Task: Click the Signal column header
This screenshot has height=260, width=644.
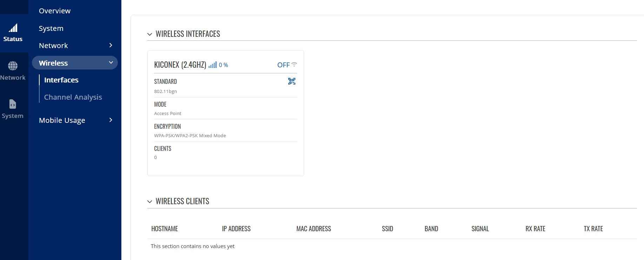Action: pyautogui.click(x=480, y=229)
